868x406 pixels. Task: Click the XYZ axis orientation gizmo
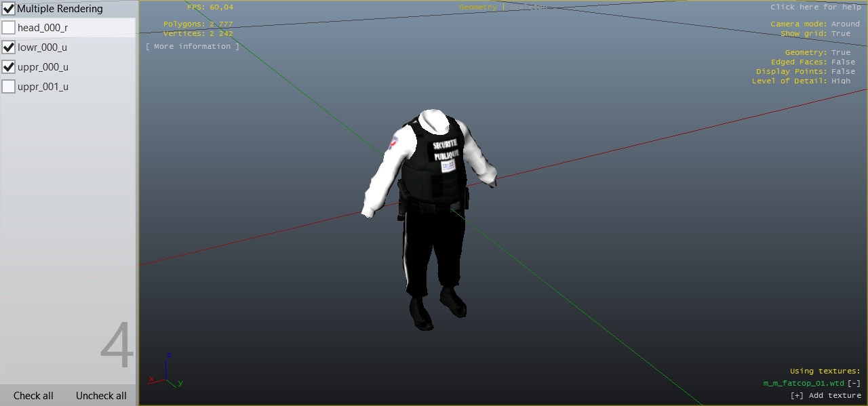coord(165,369)
